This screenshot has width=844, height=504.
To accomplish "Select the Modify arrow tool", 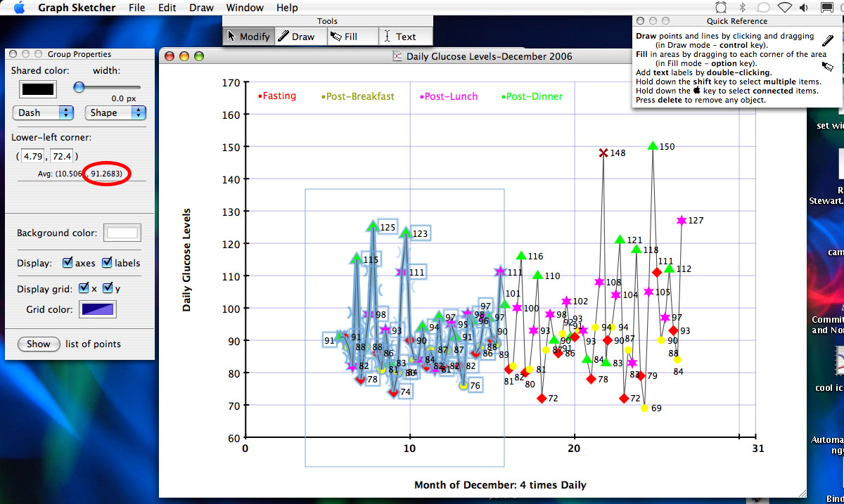I will [x=248, y=37].
